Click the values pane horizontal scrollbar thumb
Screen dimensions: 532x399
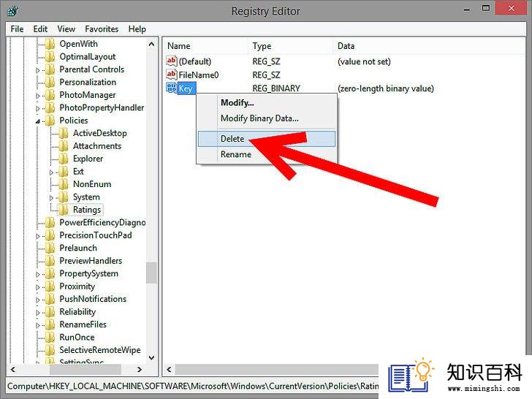click(x=277, y=370)
